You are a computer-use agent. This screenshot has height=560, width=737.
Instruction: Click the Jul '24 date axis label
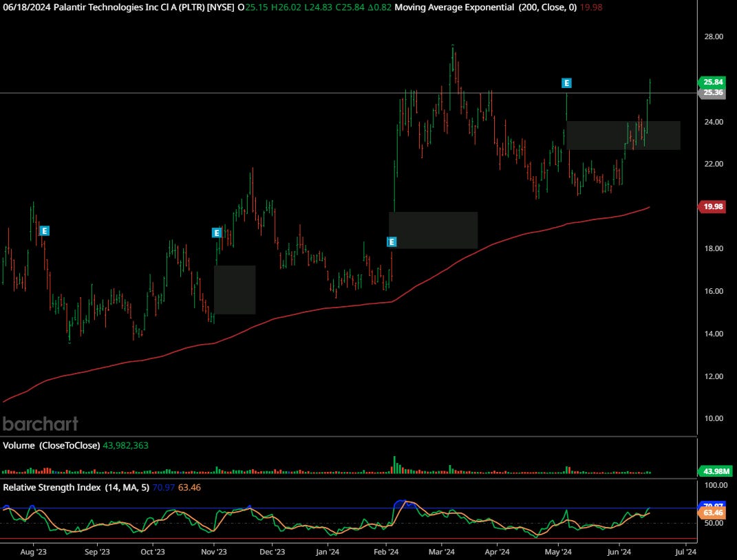tap(685, 552)
